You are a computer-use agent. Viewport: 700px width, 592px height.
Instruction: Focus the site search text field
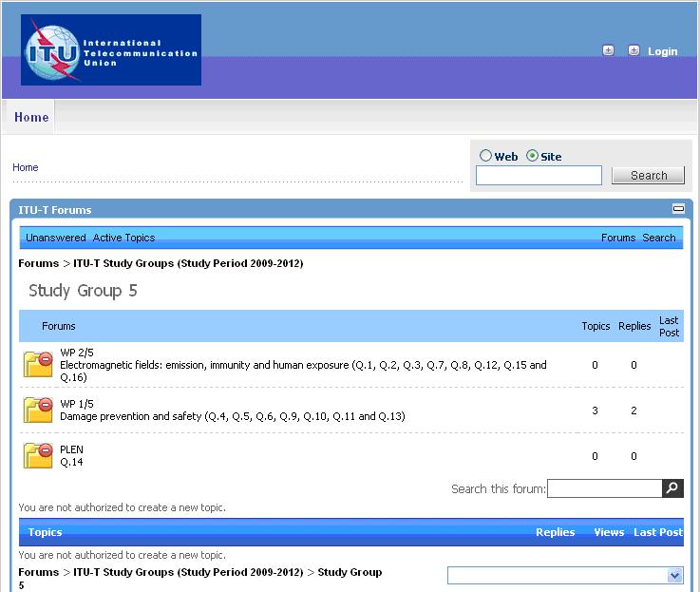point(539,175)
